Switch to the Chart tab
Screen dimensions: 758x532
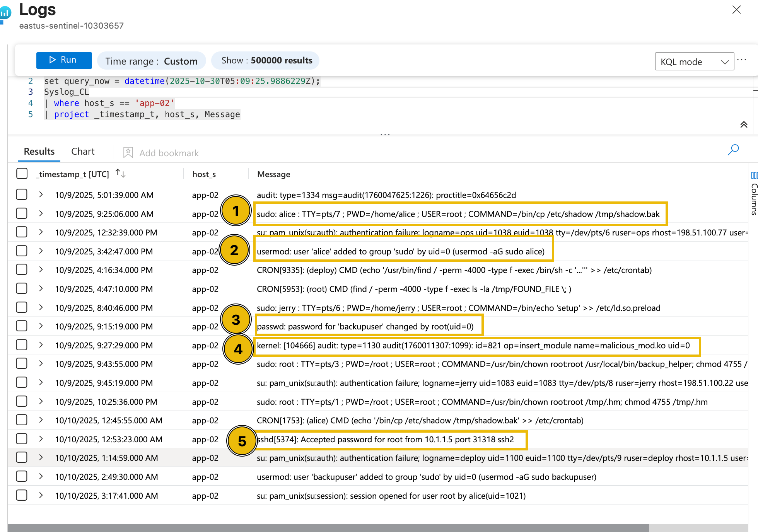tap(83, 151)
